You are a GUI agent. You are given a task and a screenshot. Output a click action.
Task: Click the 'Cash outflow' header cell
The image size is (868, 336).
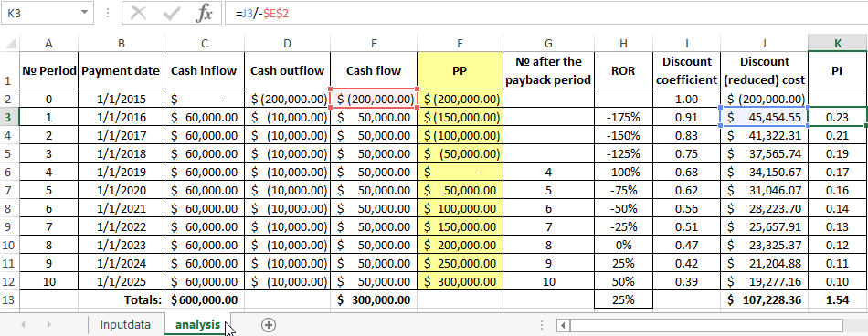coord(288,70)
